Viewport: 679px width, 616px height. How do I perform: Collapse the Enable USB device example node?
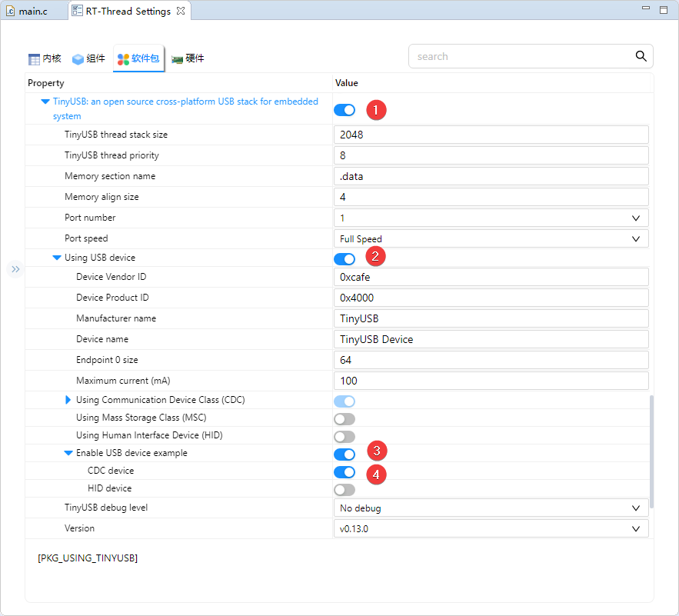click(68, 453)
